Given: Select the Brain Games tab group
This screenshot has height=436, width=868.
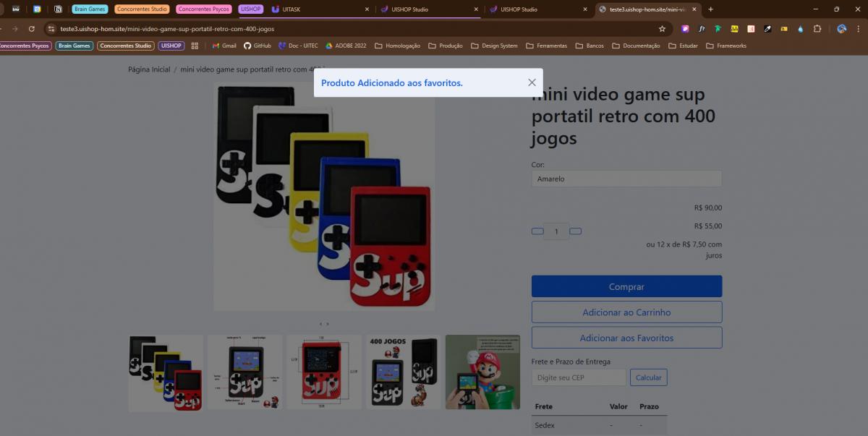Looking at the screenshot, I should [x=90, y=9].
